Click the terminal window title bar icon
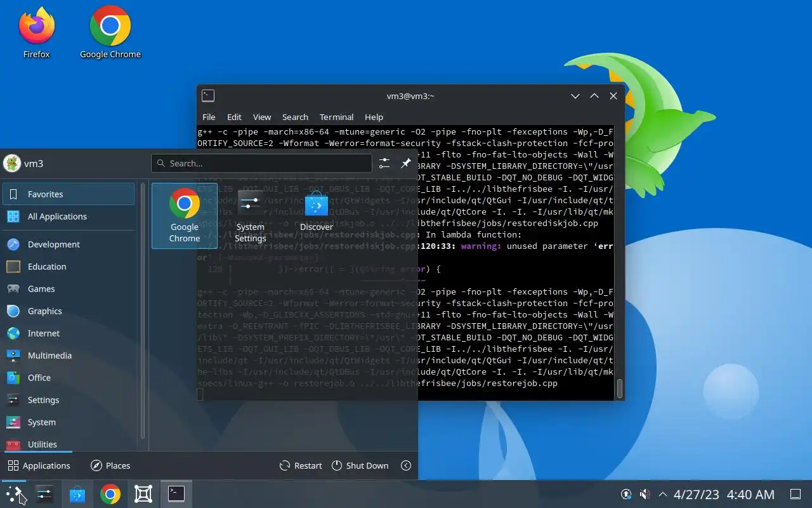 [x=208, y=96]
